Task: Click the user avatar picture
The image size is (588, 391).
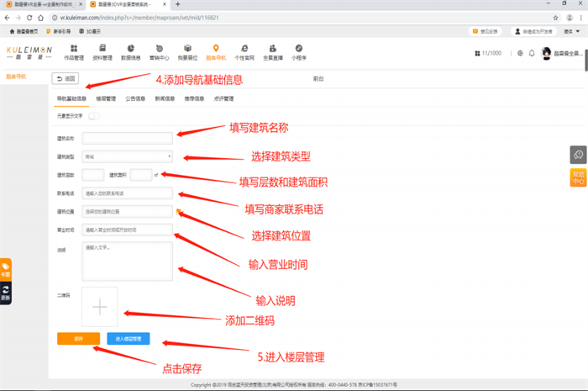Action: click(x=546, y=53)
